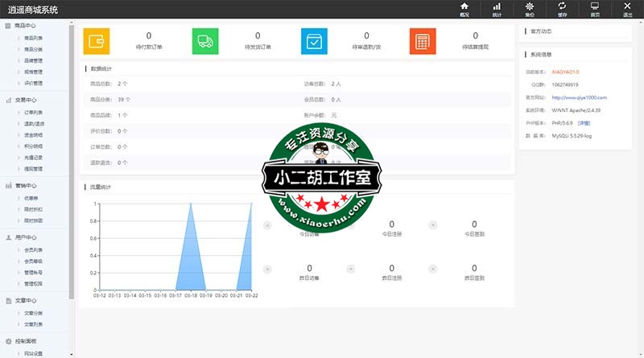This screenshot has height=358, width=644.
Task: Open 首页 monitor icon in header
Action: 594,9
